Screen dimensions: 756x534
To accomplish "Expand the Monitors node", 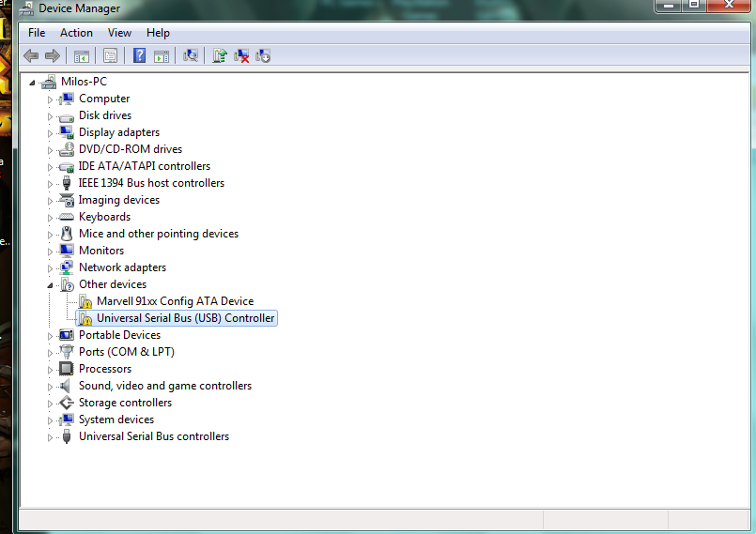I will 50,252.
